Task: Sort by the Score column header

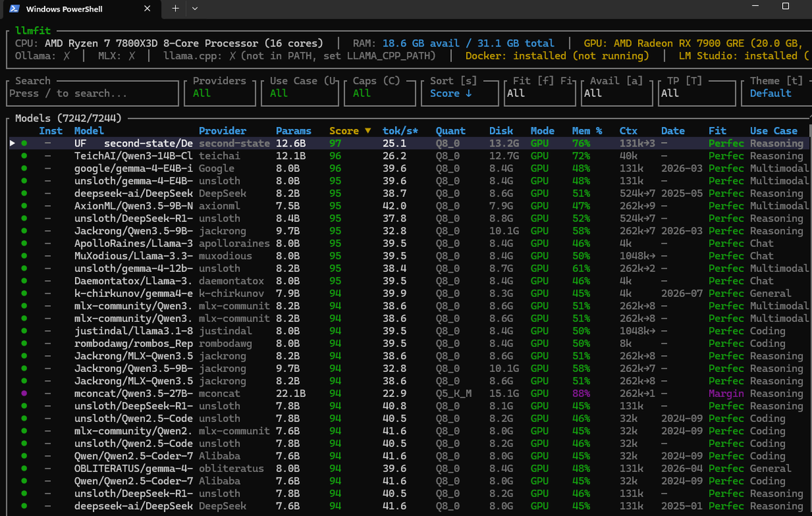Action: click(351, 131)
